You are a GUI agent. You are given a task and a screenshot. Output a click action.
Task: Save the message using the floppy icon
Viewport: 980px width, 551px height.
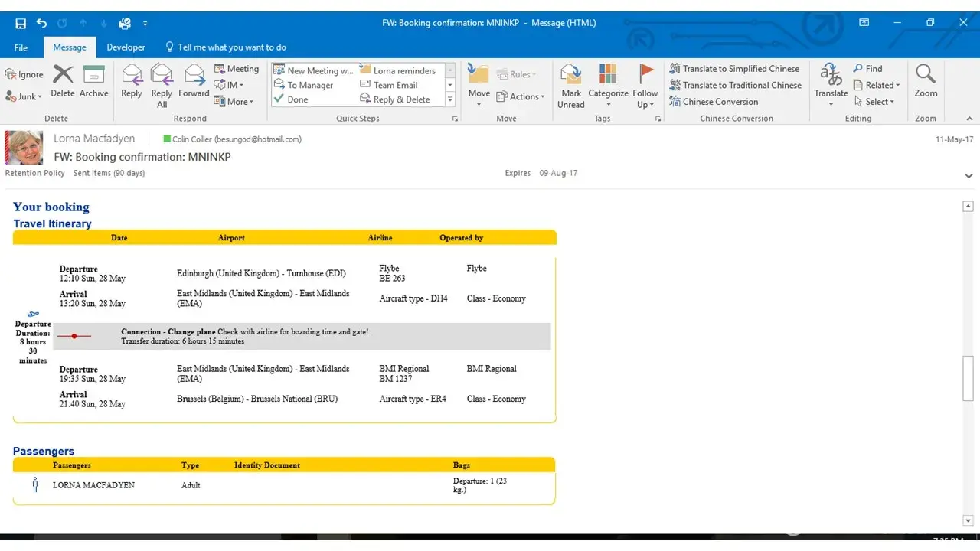click(x=21, y=23)
